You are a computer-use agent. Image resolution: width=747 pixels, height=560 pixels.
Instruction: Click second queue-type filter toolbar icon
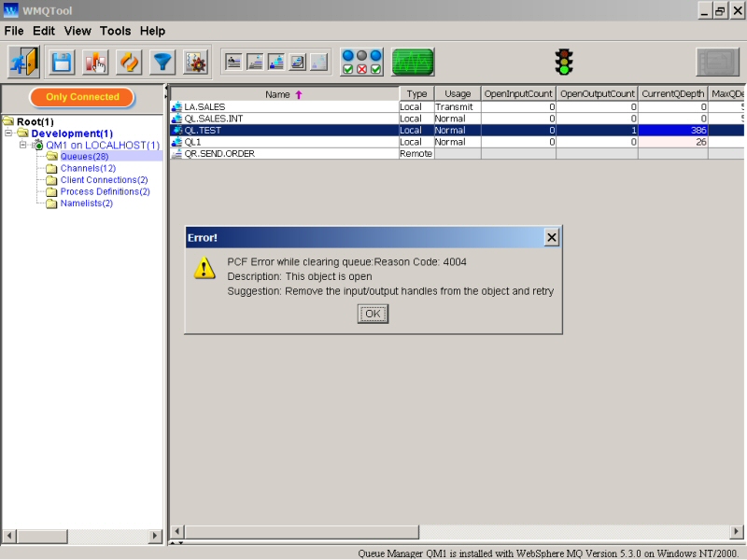[255, 62]
